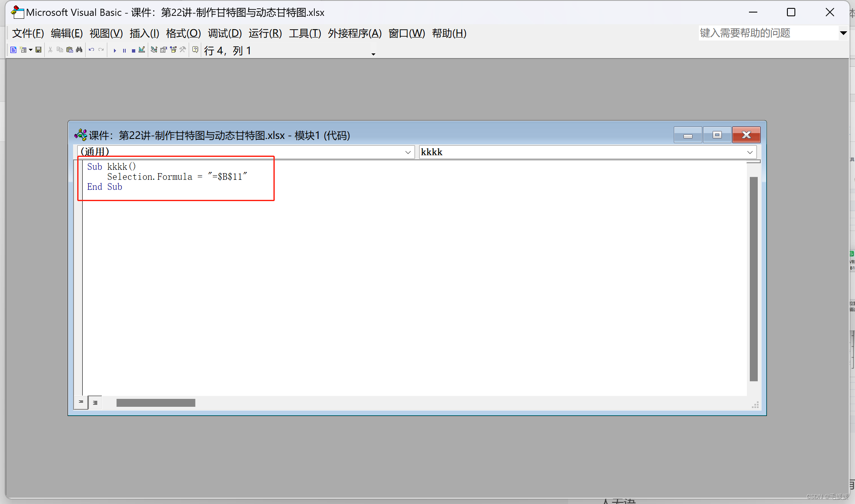Click the Break pause icon
The width and height of the screenshot is (855, 504).
click(124, 50)
